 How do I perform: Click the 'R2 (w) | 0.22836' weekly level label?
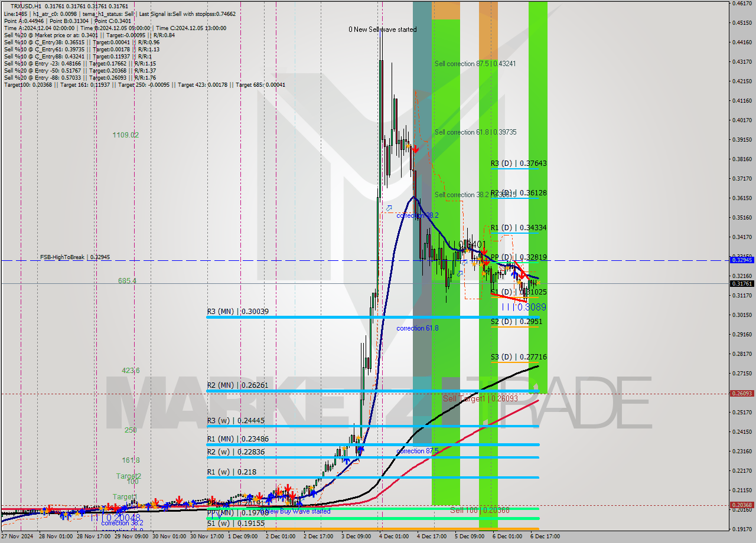(236, 452)
